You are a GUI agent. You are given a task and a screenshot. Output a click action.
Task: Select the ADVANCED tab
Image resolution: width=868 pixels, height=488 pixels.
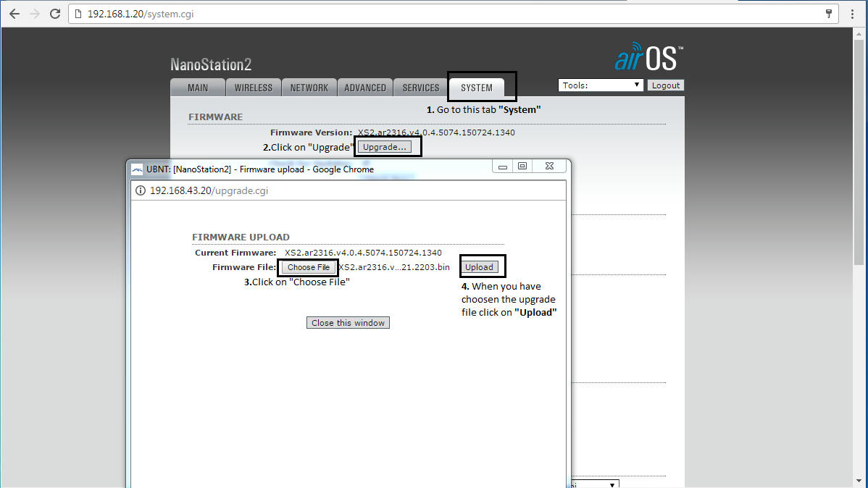point(364,88)
